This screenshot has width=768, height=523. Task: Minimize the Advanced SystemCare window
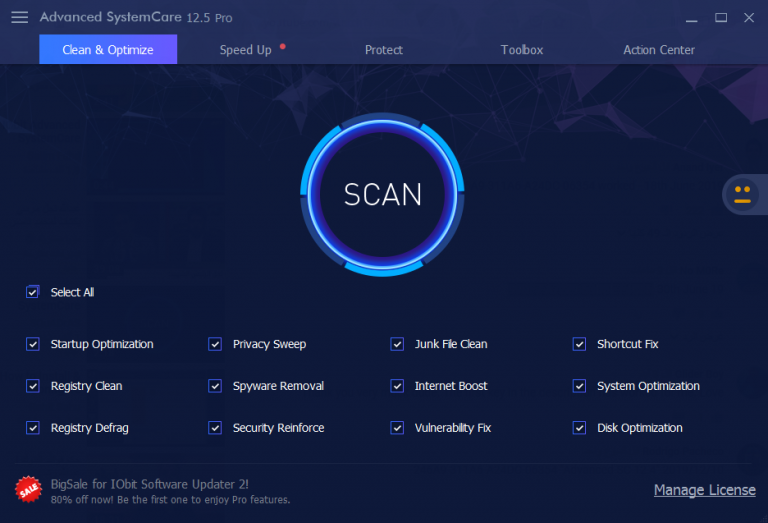(691, 18)
